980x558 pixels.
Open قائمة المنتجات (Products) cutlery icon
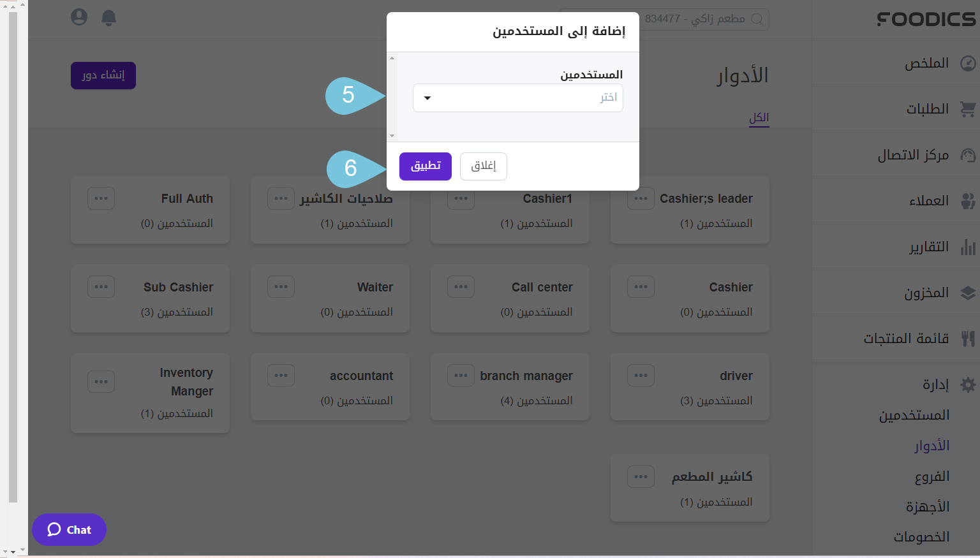(969, 339)
